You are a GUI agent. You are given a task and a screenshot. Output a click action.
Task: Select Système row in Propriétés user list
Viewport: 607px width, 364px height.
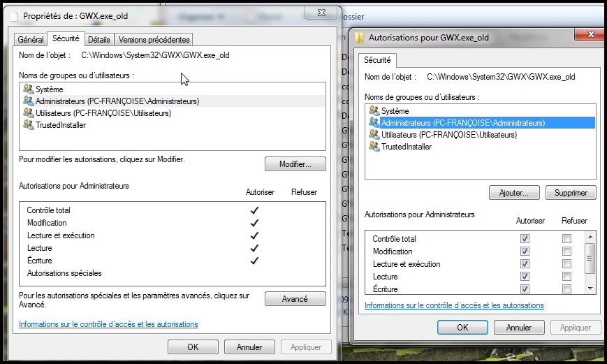pos(173,89)
